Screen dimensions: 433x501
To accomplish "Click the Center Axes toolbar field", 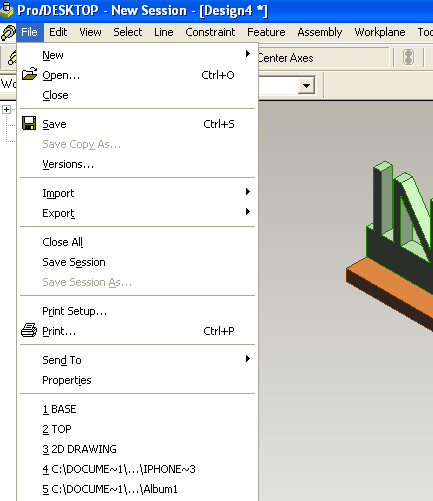I will [323, 58].
